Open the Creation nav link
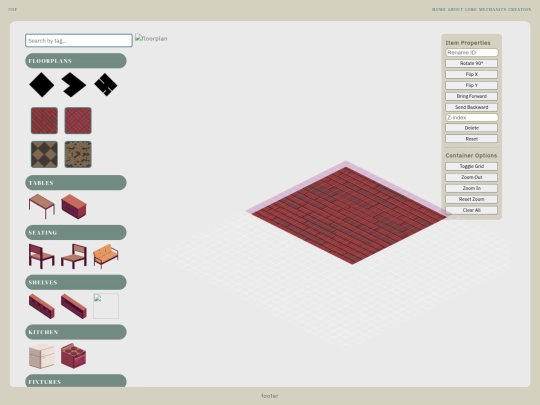 click(x=520, y=9)
